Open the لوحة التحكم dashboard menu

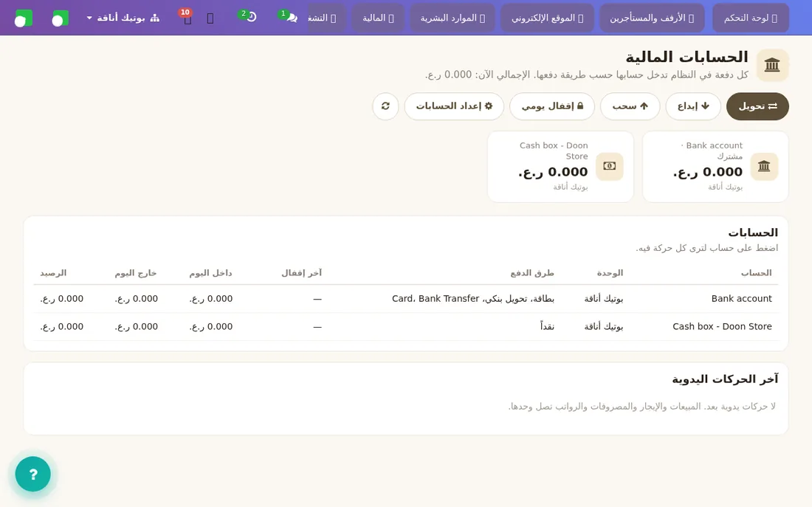(751, 18)
